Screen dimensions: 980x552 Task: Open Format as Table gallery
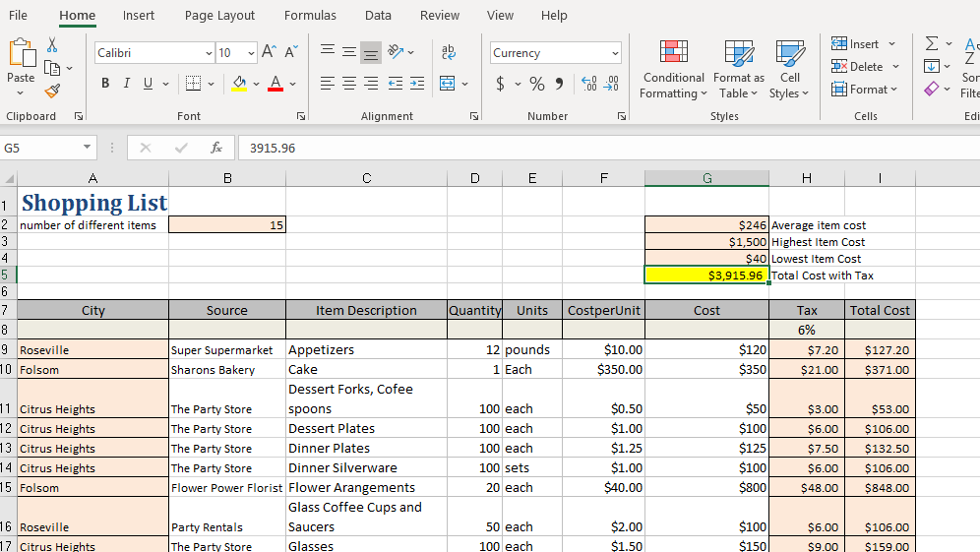click(739, 69)
